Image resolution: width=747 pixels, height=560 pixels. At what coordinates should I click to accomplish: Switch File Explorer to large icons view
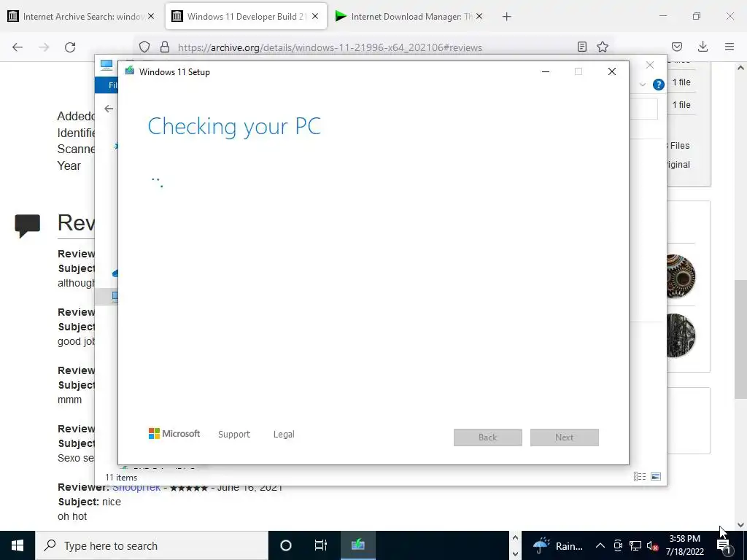pos(656,477)
